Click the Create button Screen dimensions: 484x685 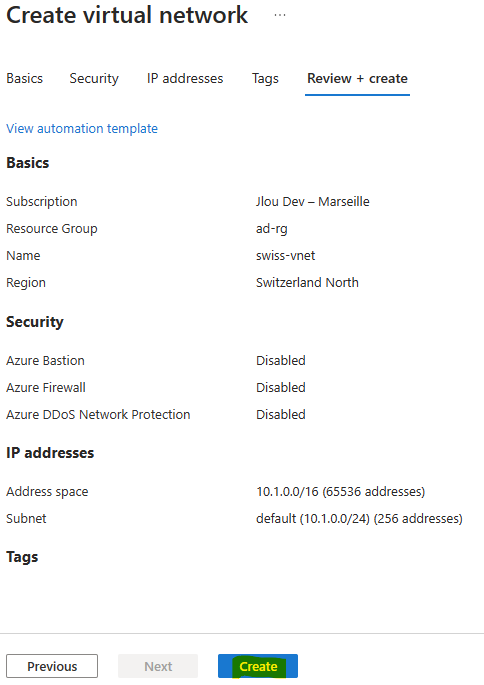pyautogui.click(x=258, y=666)
